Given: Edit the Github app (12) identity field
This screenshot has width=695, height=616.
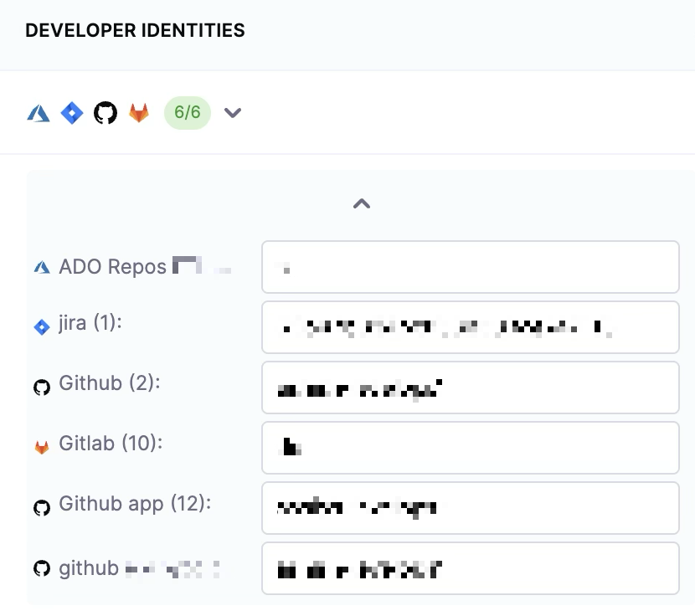Looking at the screenshot, I should [x=470, y=508].
